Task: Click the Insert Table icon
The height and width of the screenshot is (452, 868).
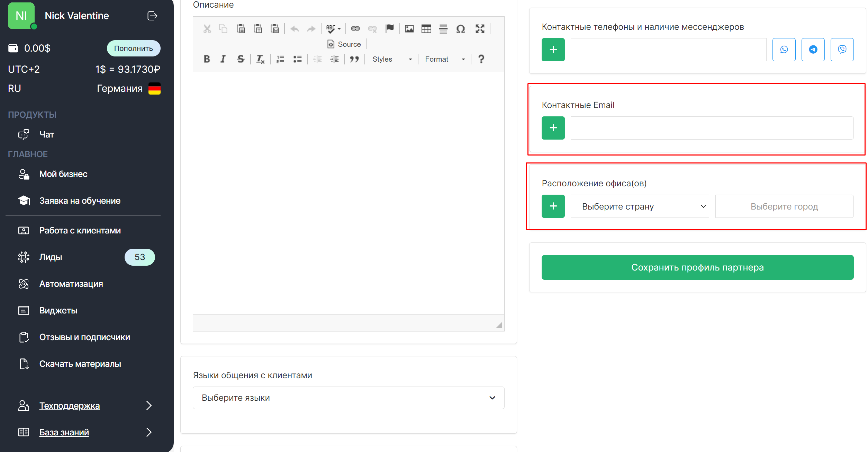Action: (x=426, y=29)
